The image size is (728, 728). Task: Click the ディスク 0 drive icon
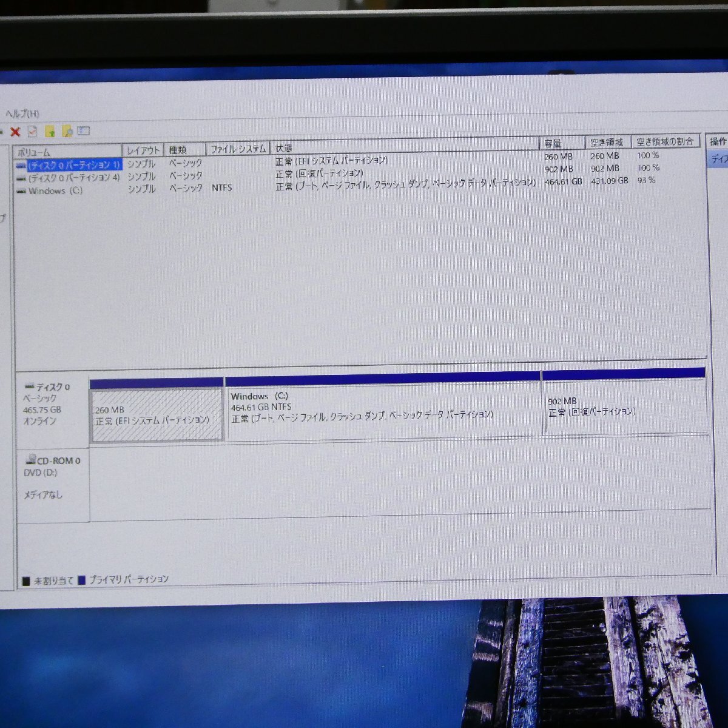click(29, 386)
